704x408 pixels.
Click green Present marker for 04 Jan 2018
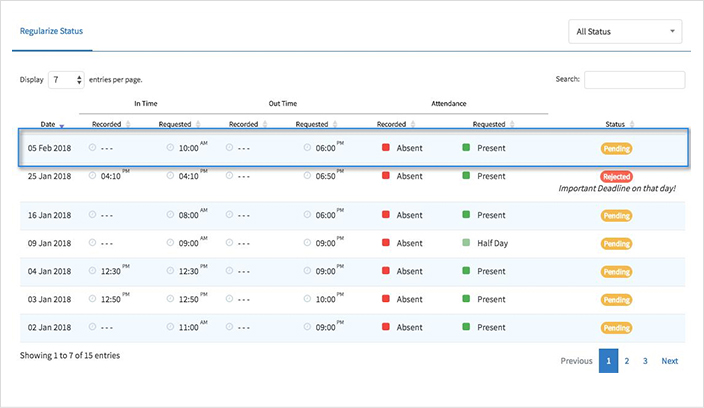point(466,271)
